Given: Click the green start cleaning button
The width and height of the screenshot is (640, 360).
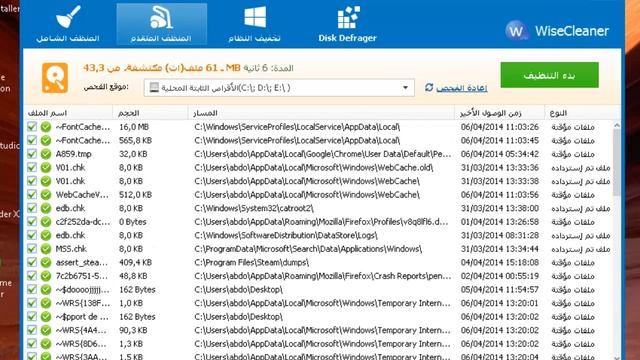Looking at the screenshot, I should coord(549,75).
